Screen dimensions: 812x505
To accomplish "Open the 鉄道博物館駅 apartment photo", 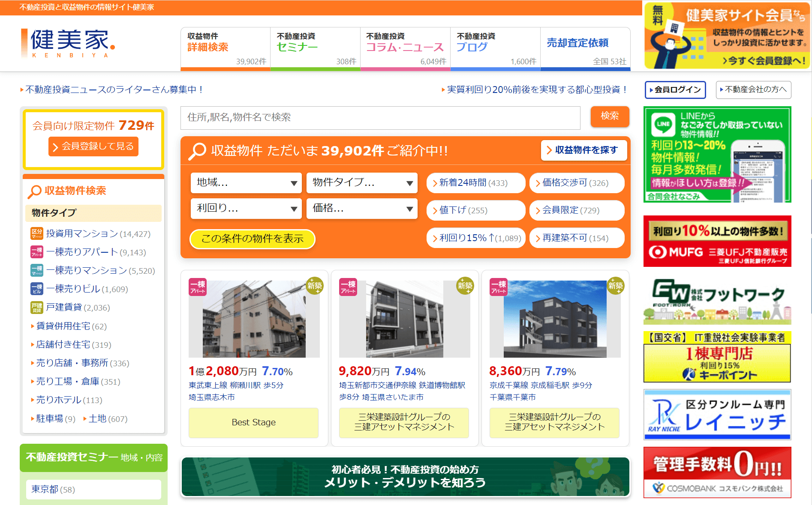I will point(405,319).
